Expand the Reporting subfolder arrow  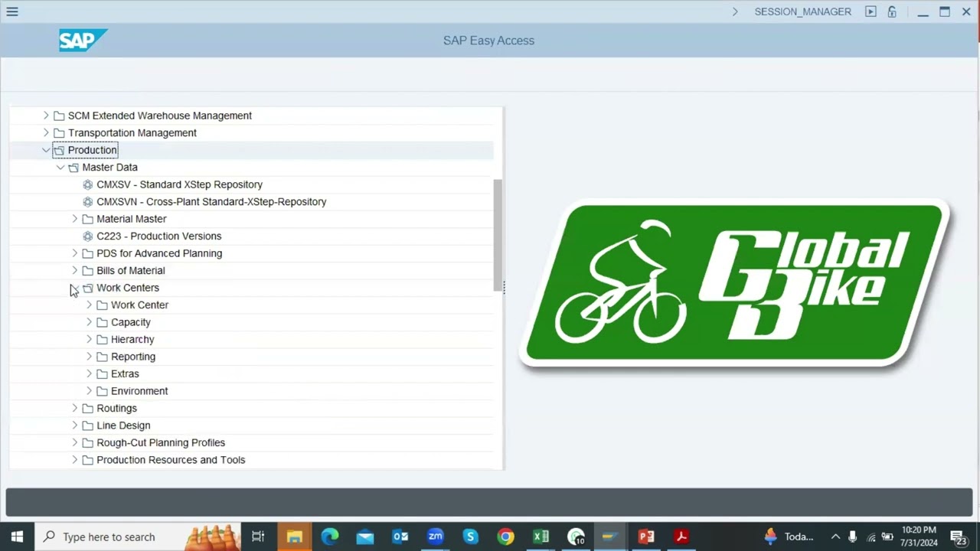click(x=89, y=357)
